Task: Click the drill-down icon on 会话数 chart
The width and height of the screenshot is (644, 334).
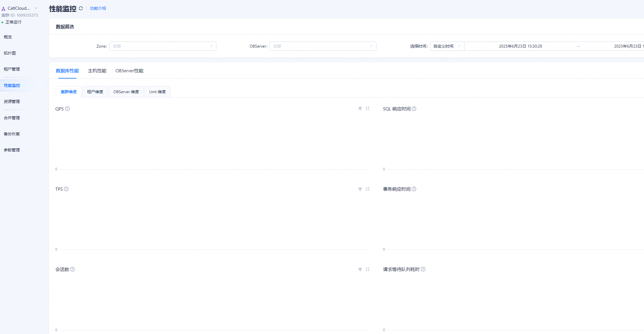Action: point(360,269)
